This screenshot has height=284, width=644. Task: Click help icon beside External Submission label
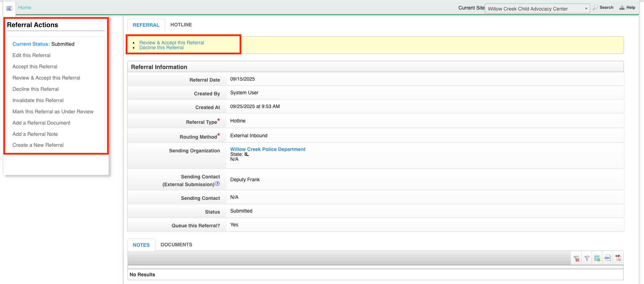click(x=217, y=184)
